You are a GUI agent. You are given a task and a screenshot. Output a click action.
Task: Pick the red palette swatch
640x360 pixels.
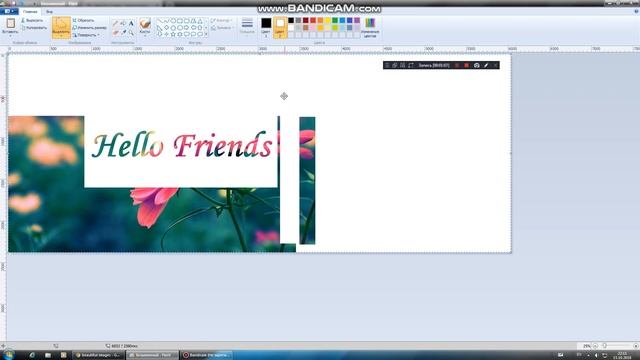(x=313, y=20)
